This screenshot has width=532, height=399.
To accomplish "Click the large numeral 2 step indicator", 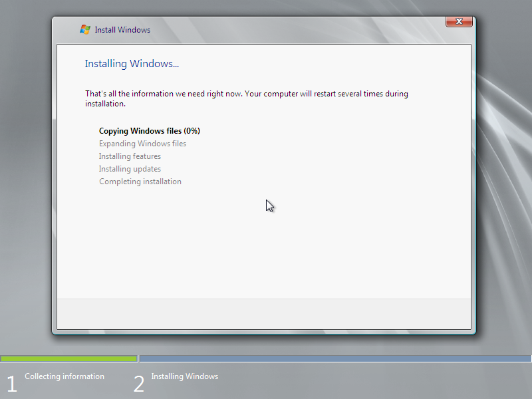I will coord(138,382).
